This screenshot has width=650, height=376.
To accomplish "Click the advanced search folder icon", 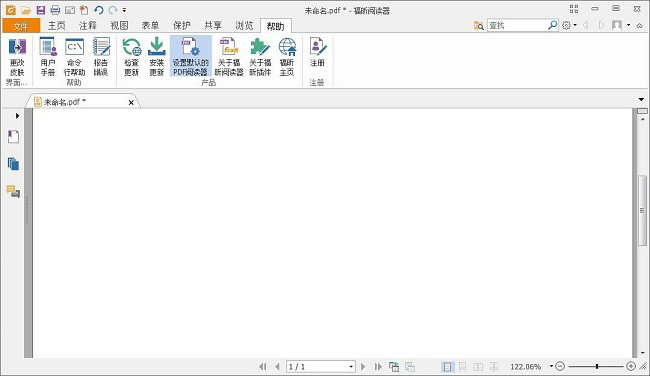I will (x=479, y=26).
